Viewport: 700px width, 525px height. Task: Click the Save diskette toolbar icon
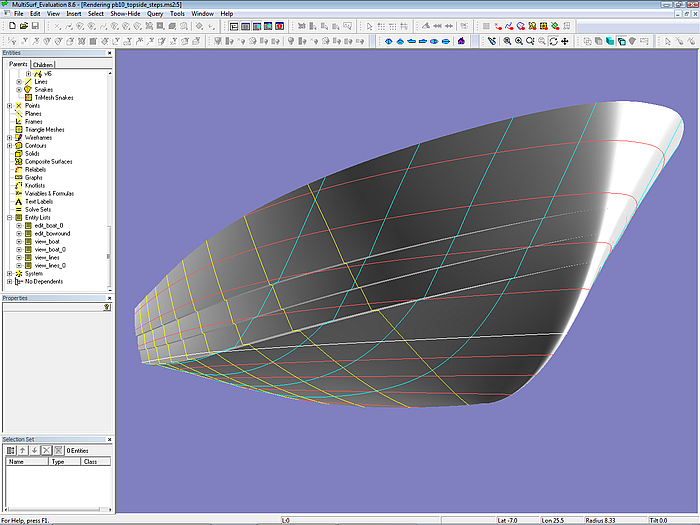(x=35, y=26)
